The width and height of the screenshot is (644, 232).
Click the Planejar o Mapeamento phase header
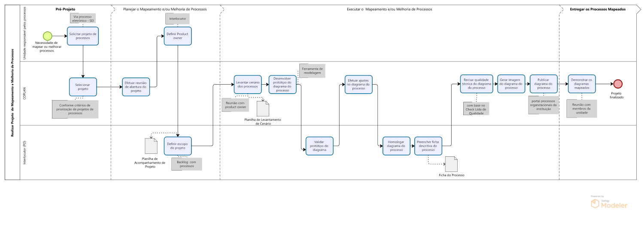[164, 9]
